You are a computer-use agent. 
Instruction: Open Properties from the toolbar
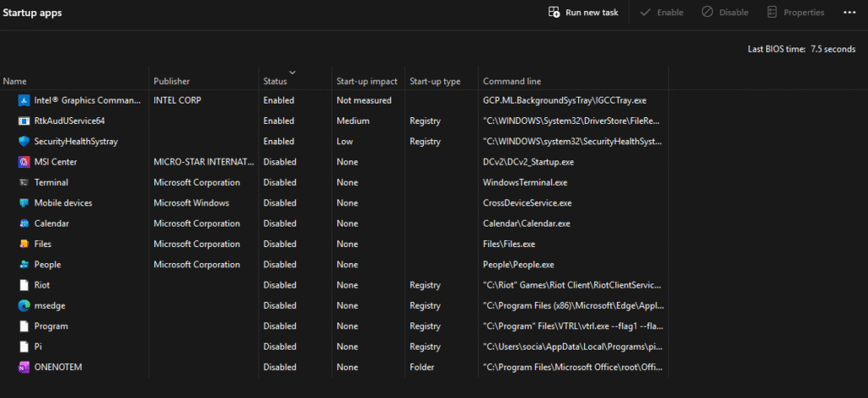(x=795, y=13)
